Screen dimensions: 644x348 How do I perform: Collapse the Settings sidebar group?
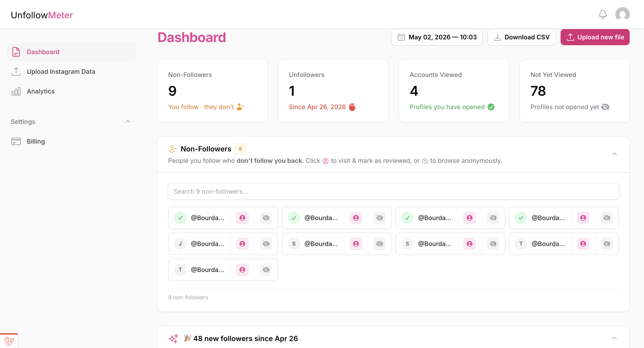[128, 121]
